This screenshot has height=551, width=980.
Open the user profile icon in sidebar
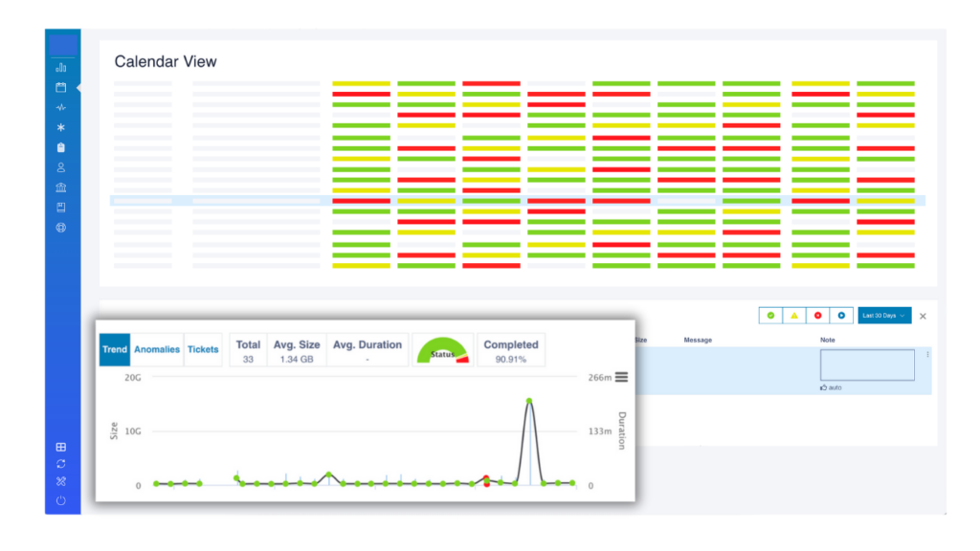click(60, 167)
